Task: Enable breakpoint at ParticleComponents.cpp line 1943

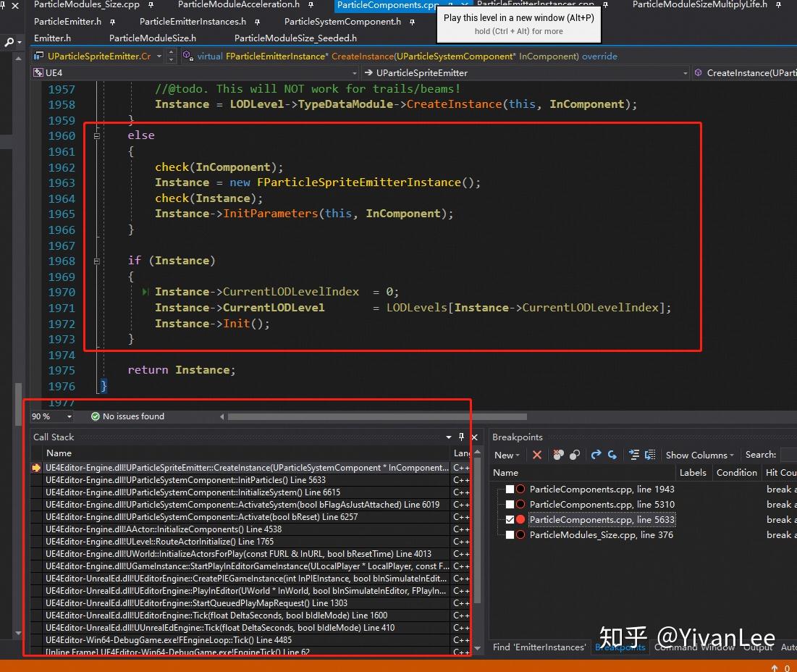Action: click(x=510, y=490)
